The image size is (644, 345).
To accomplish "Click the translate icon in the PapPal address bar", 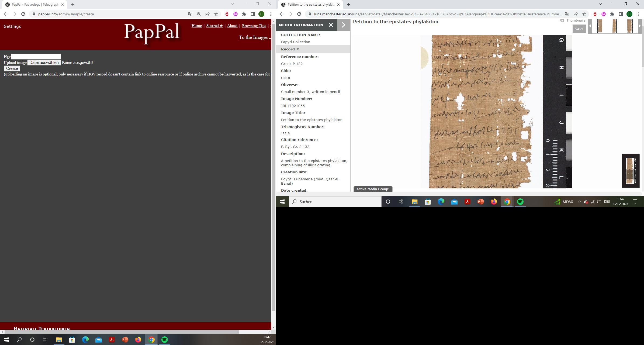I will 190,14.
